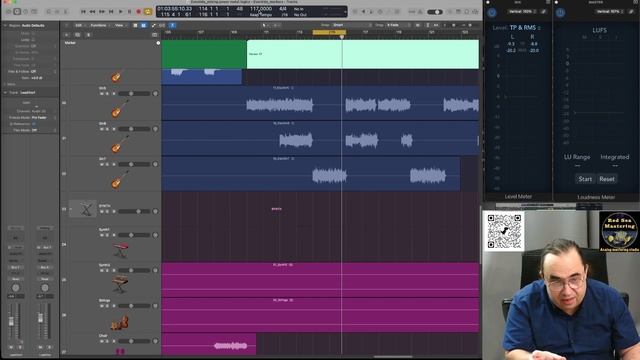Select the Strings audio region
This screenshot has height=360, width=640.
coord(320,315)
